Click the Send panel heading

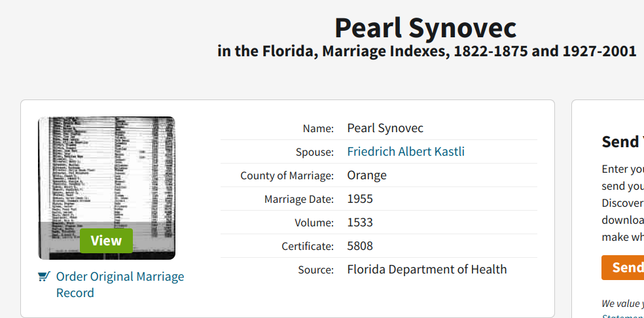(x=622, y=142)
